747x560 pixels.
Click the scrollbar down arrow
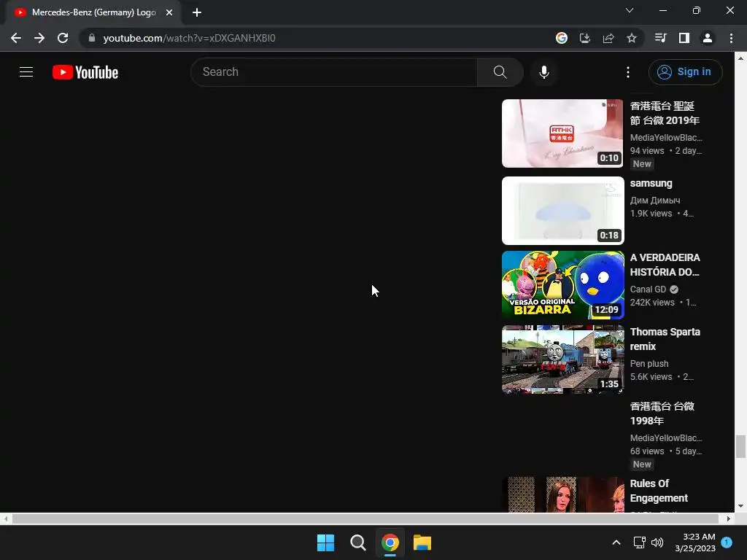740,506
